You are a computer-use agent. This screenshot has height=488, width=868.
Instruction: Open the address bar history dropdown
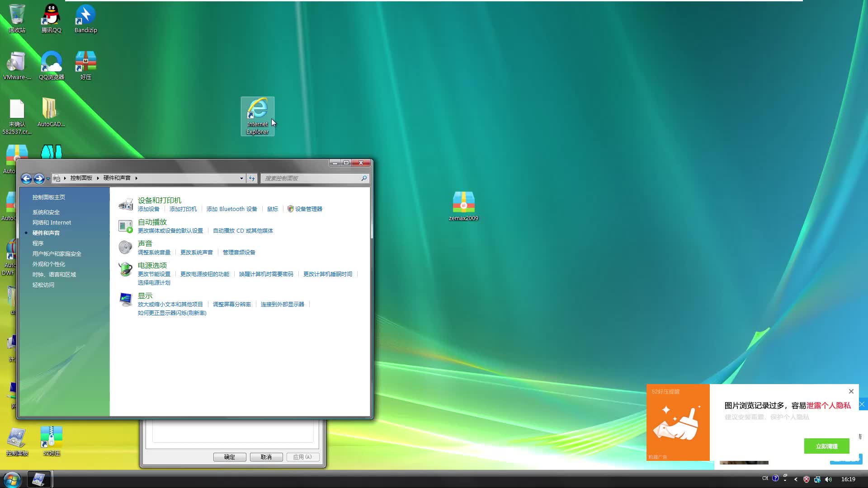click(x=241, y=178)
